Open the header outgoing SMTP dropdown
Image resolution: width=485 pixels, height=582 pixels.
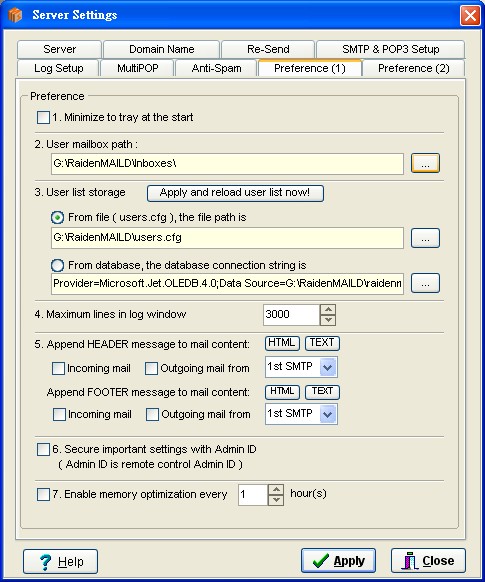tap(328, 367)
